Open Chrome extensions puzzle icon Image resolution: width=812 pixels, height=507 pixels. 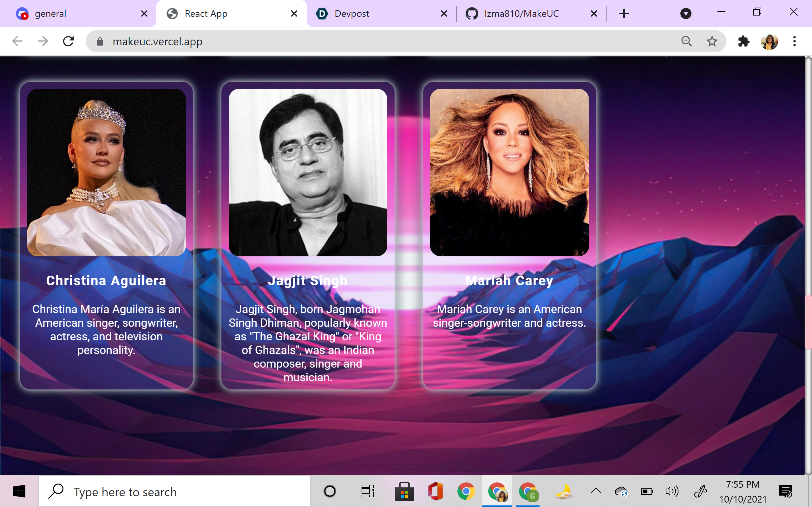(743, 41)
